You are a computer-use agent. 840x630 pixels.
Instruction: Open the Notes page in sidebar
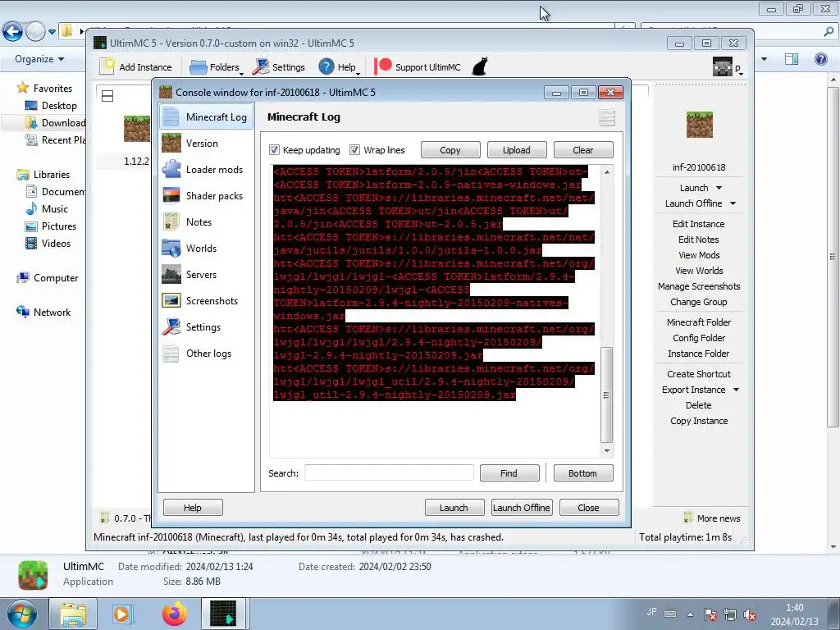[x=206, y=221]
